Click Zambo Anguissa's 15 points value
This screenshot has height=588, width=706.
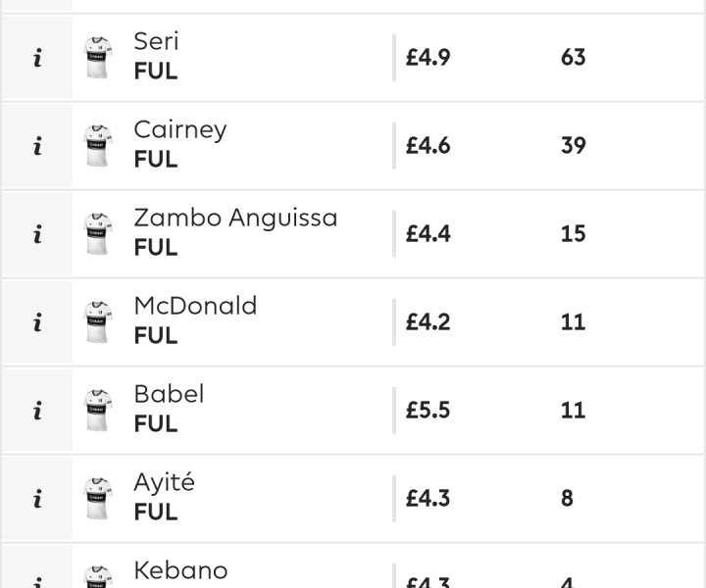pyautogui.click(x=574, y=234)
